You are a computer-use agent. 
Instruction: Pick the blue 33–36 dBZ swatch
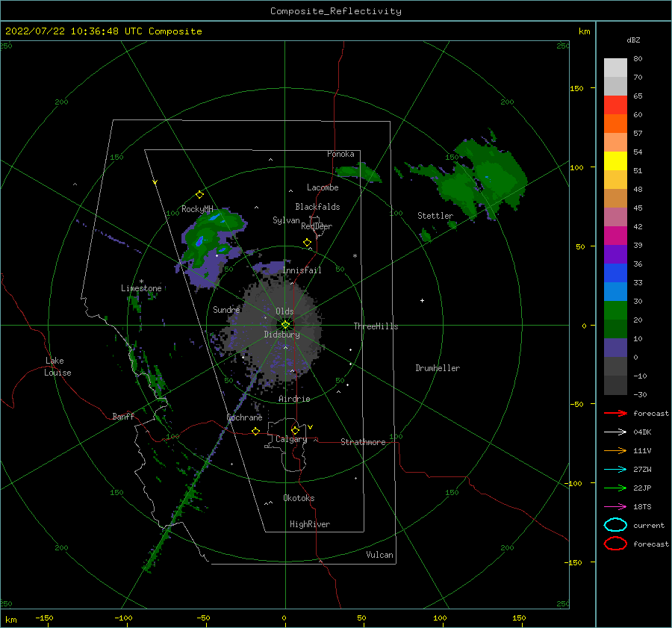615,273
